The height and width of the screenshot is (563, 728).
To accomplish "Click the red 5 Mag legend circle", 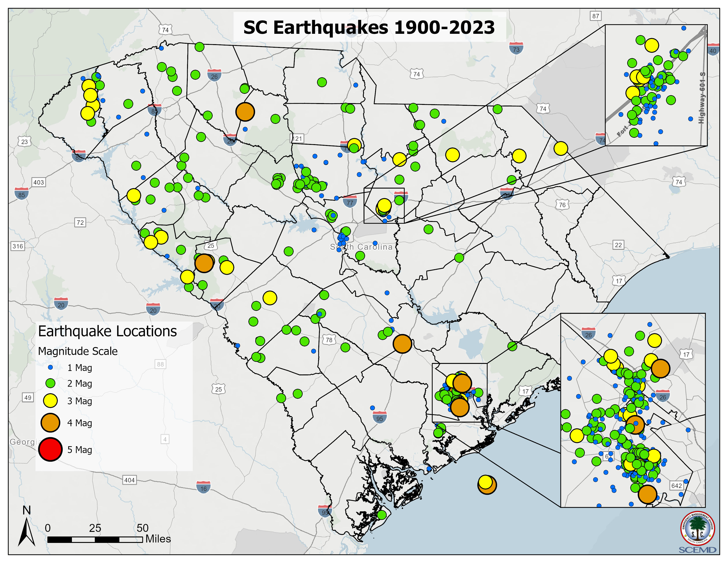I will pos(50,449).
